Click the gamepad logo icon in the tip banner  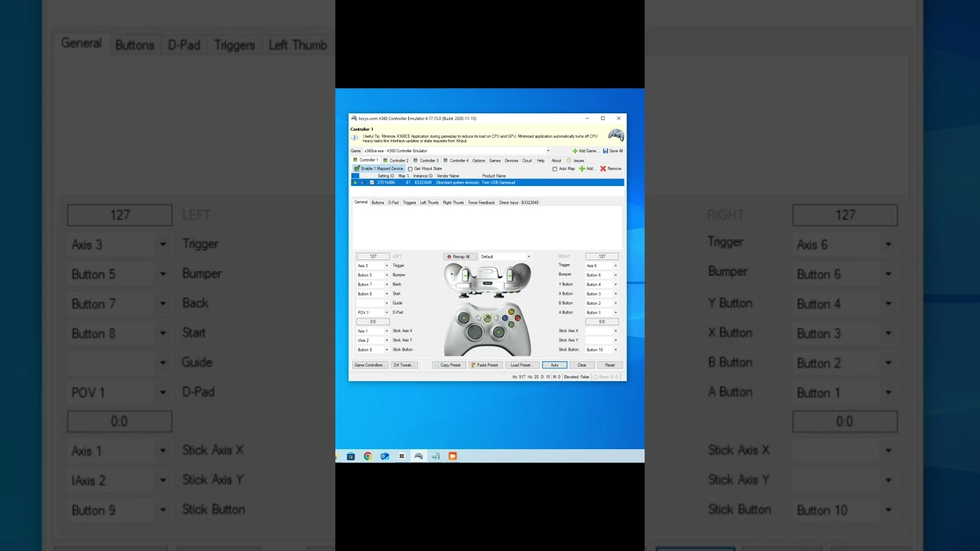(x=616, y=135)
